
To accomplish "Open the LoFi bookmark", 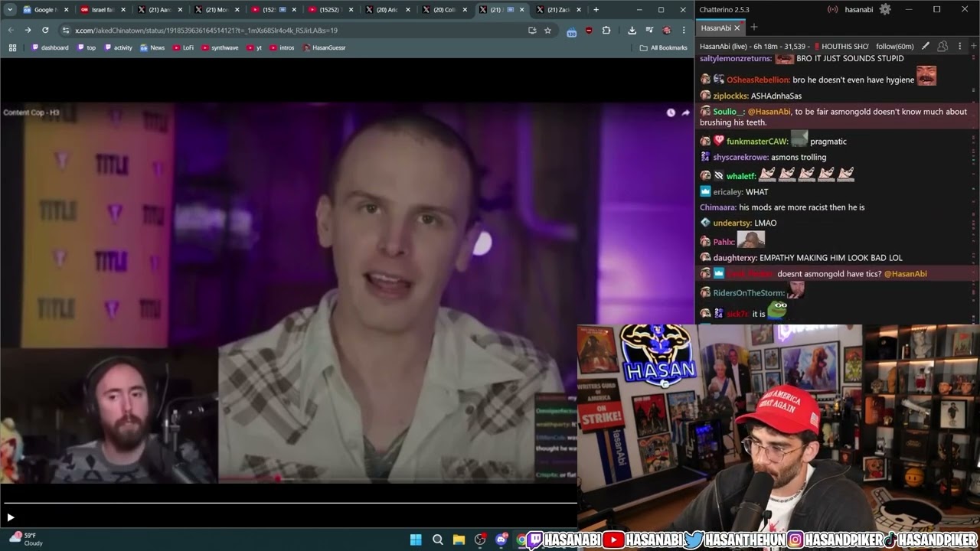I will tap(184, 47).
